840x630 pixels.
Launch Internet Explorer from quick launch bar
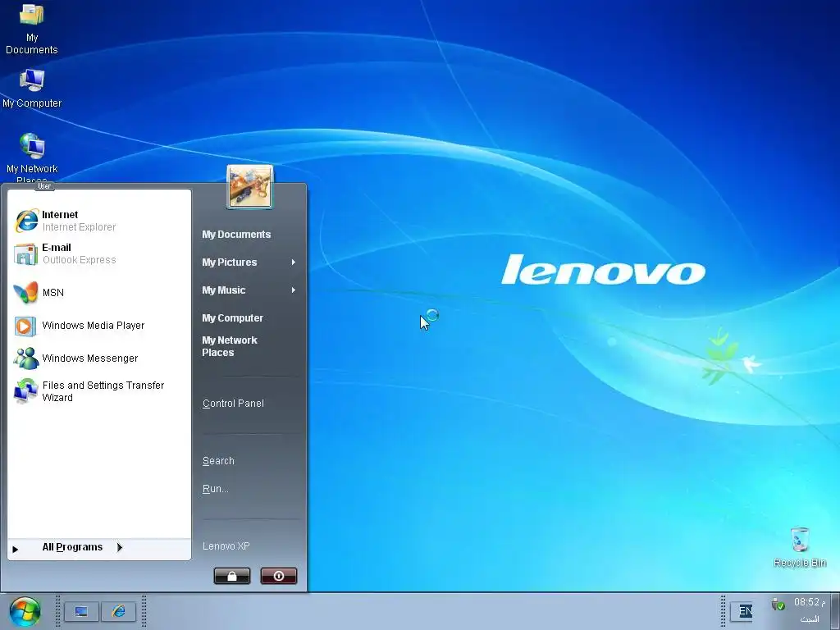119,611
